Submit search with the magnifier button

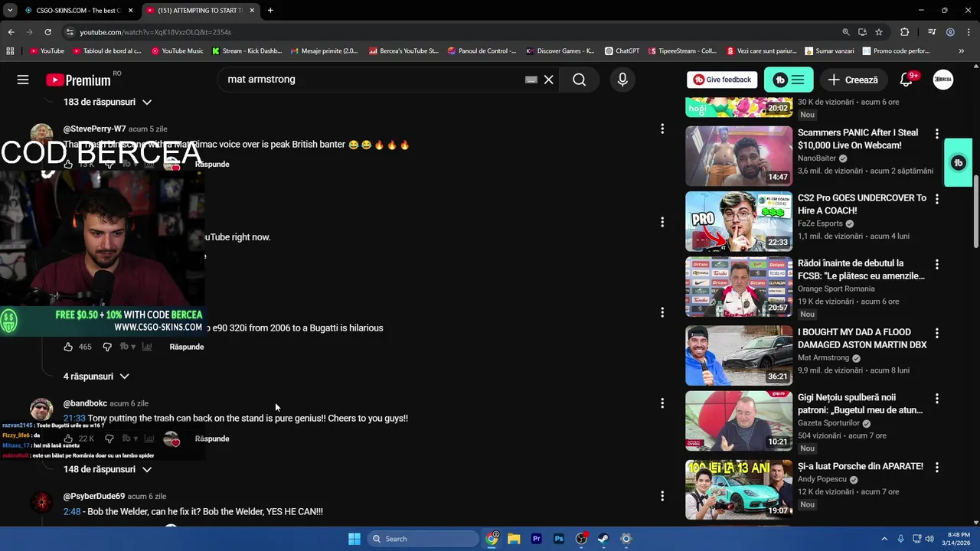point(580,80)
